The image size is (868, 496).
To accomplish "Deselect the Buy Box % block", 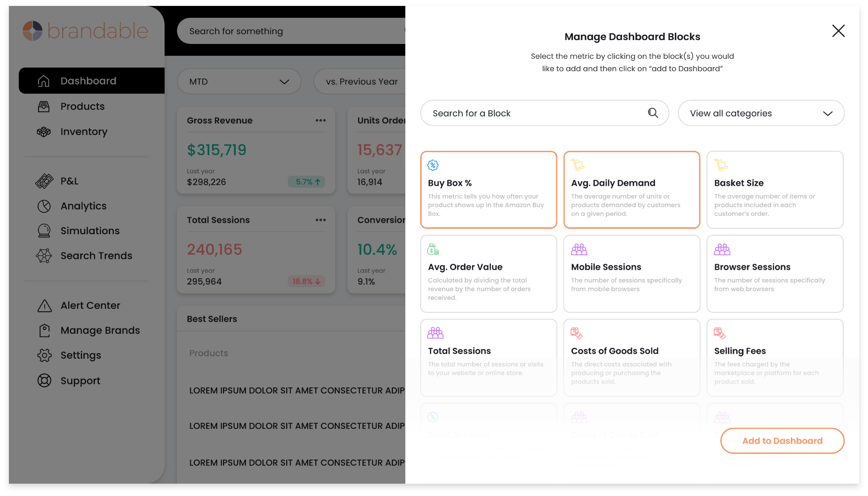I will pyautogui.click(x=488, y=190).
